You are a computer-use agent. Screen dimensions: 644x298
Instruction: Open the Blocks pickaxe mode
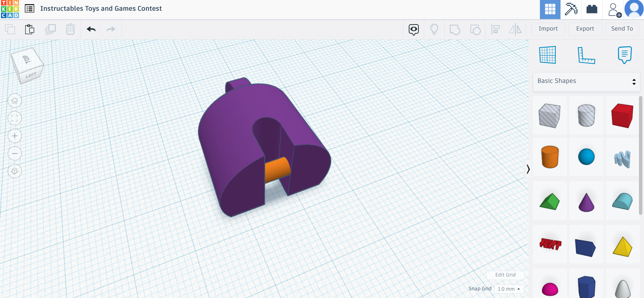click(x=571, y=9)
